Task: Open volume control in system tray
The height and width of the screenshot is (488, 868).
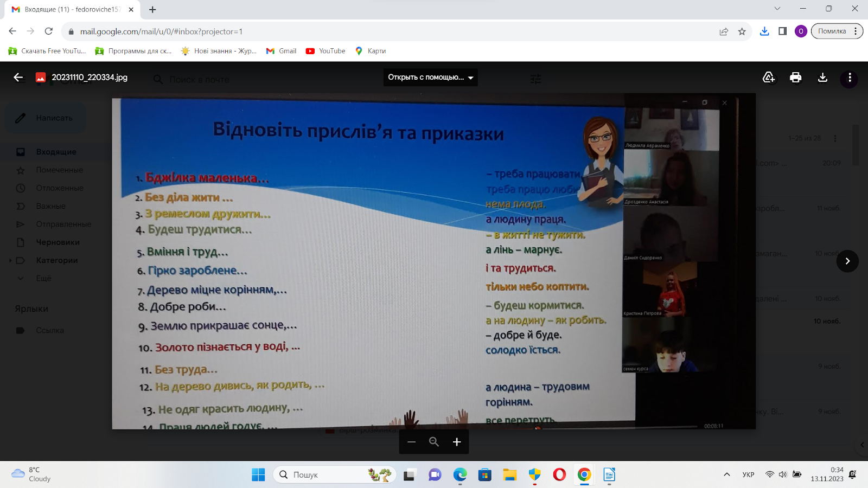Action: [x=782, y=474]
